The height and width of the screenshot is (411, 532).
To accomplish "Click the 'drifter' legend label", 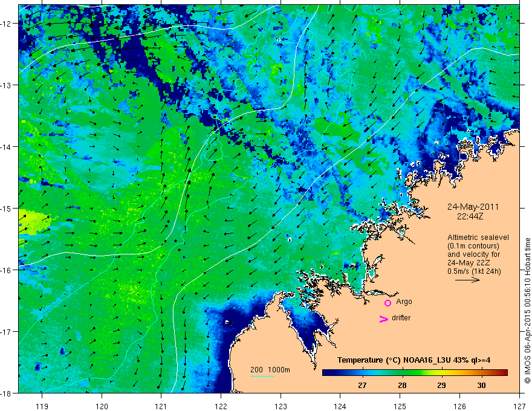I will pos(401,318).
